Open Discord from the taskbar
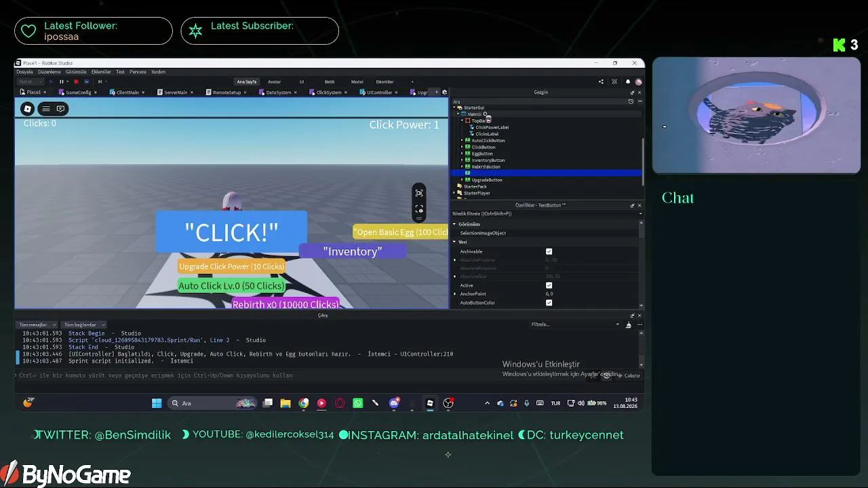 394,403
